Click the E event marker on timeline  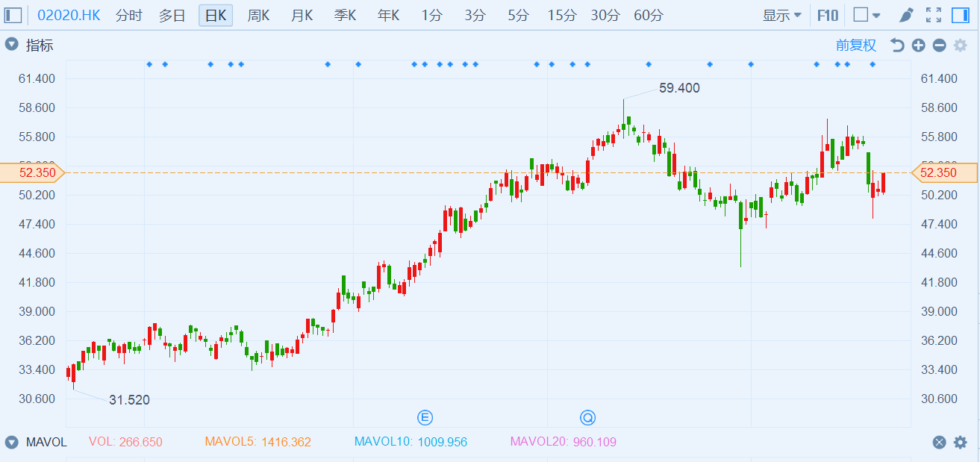[x=425, y=416]
